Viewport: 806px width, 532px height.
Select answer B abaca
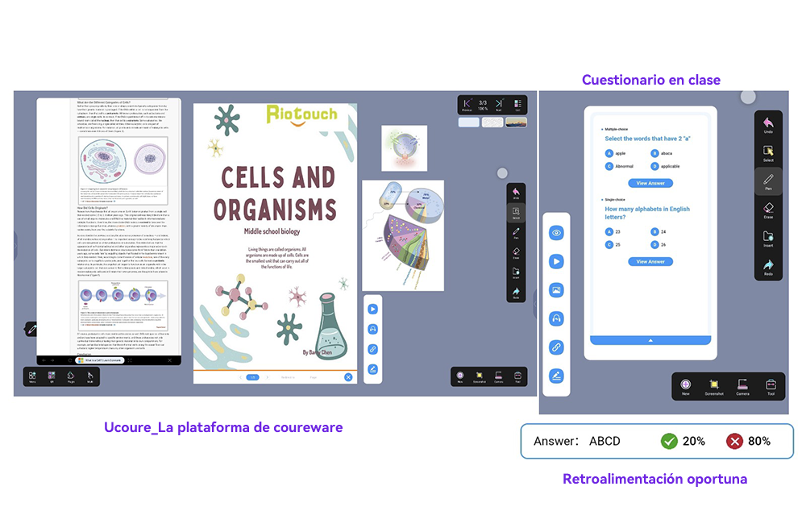pyautogui.click(x=662, y=153)
